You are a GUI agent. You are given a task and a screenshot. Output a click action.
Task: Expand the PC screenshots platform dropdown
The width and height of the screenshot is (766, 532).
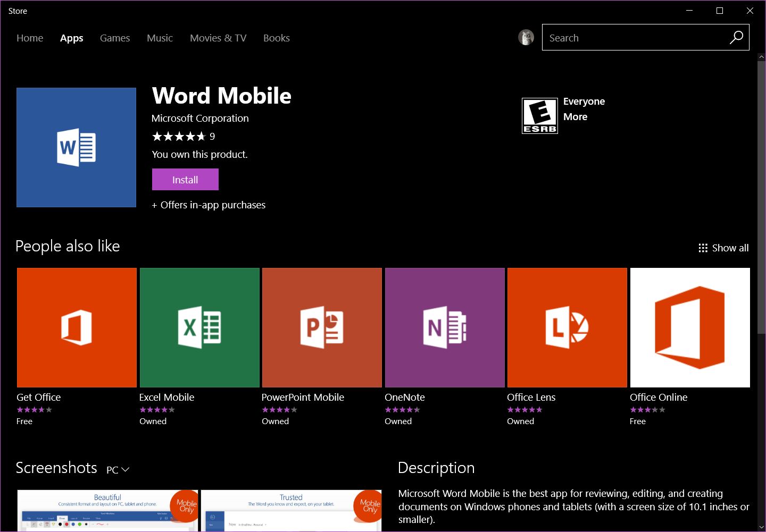[118, 470]
